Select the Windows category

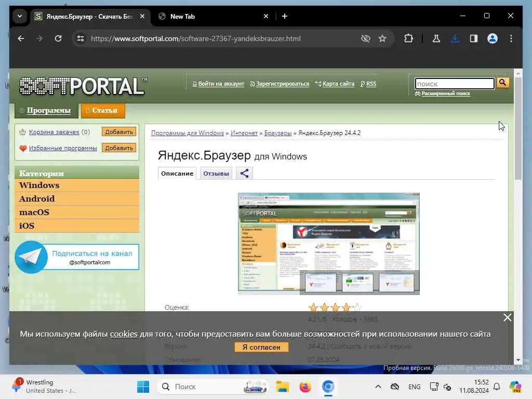click(x=77, y=185)
